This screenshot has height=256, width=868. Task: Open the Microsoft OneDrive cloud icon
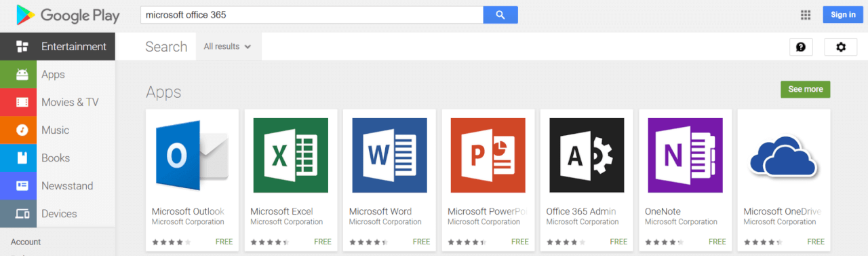coord(783,156)
